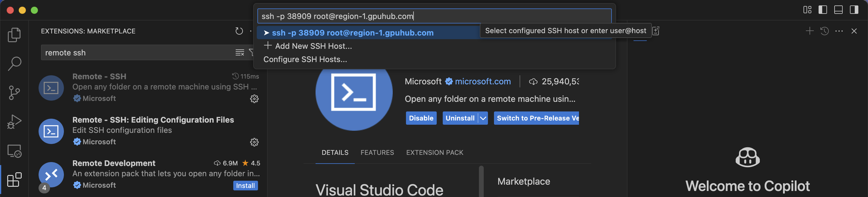The width and height of the screenshot is (868, 197).
Task: Toggle the secondary side bar
Action: 854,10
